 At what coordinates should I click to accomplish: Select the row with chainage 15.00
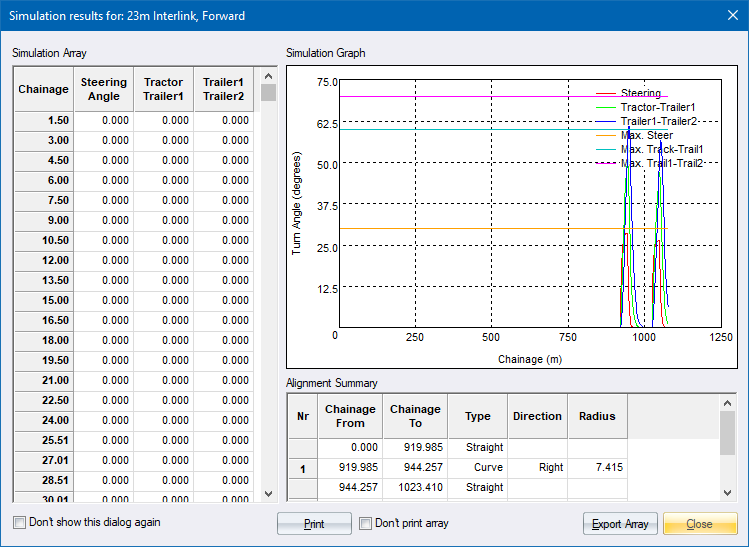tap(43, 300)
